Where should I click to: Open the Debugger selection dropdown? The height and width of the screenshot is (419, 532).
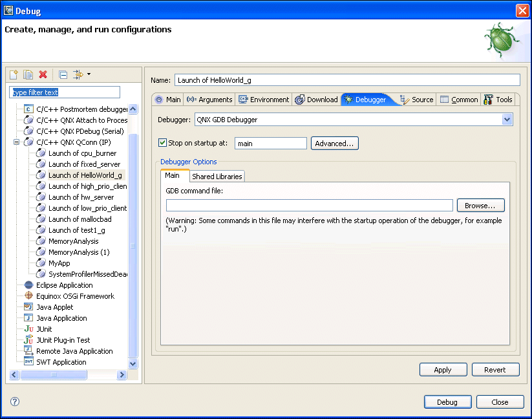click(507, 120)
